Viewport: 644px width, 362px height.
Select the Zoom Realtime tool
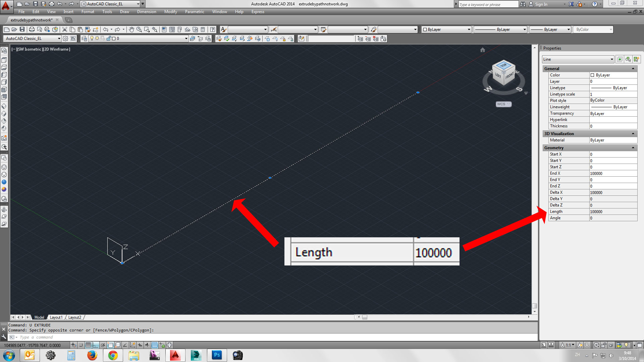(x=139, y=29)
